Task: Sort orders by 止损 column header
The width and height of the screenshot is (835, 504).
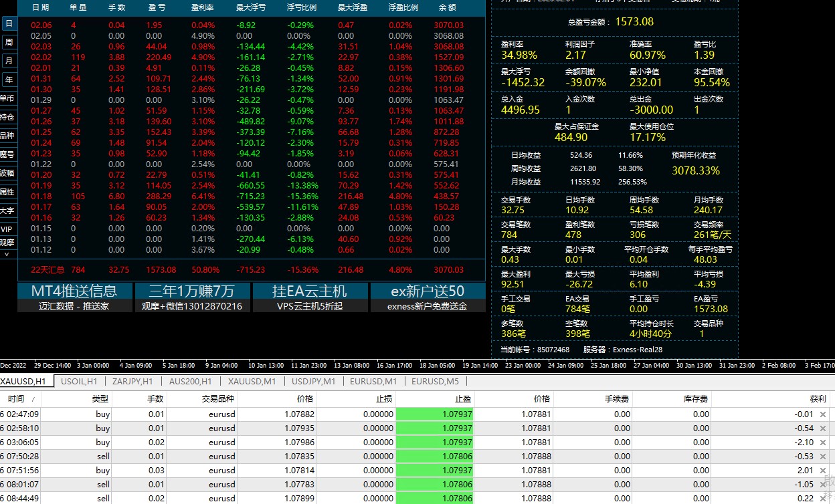Action: (357, 398)
